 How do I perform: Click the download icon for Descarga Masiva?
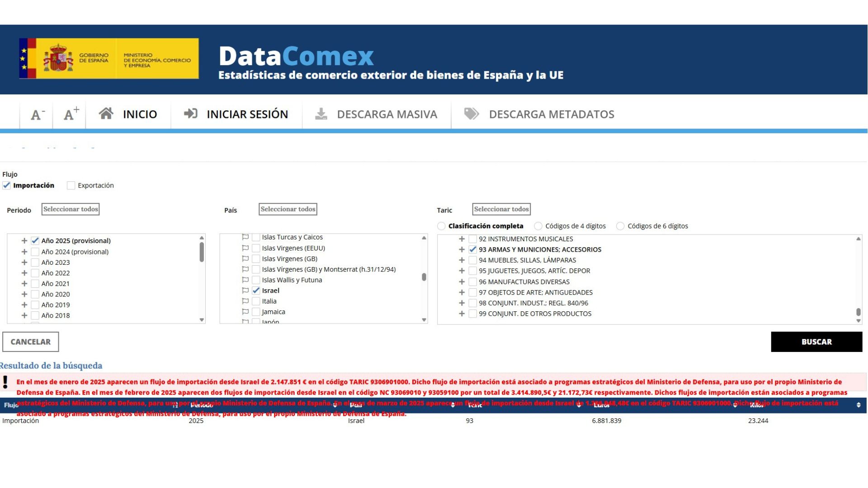(x=321, y=114)
